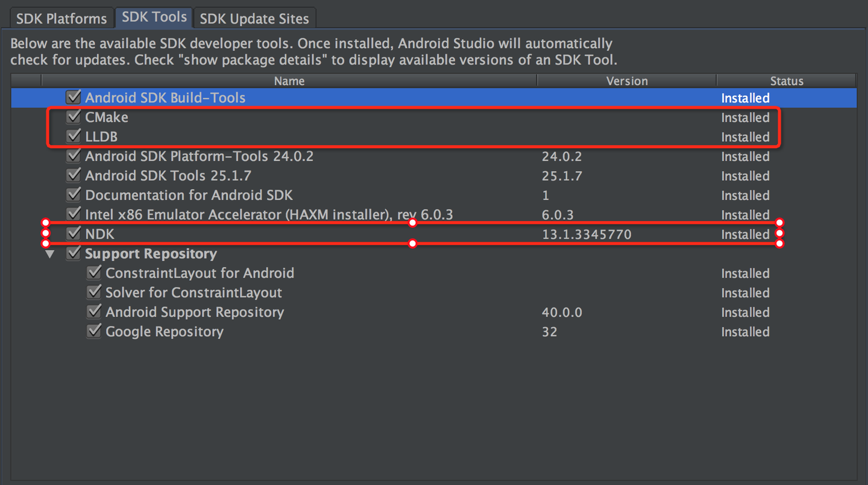Select Documentation for Android SDK label
The image size is (868, 485).
[189, 195]
